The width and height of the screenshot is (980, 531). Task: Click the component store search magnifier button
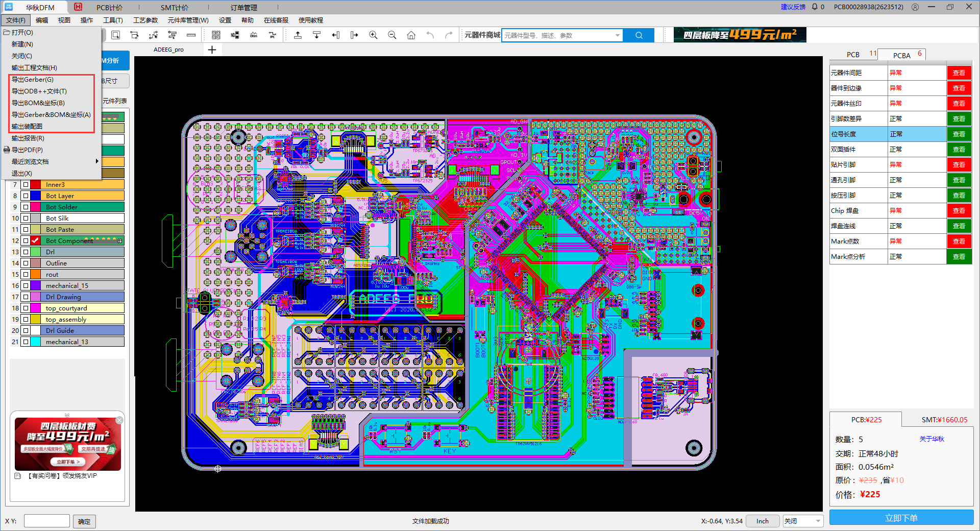pyautogui.click(x=639, y=35)
